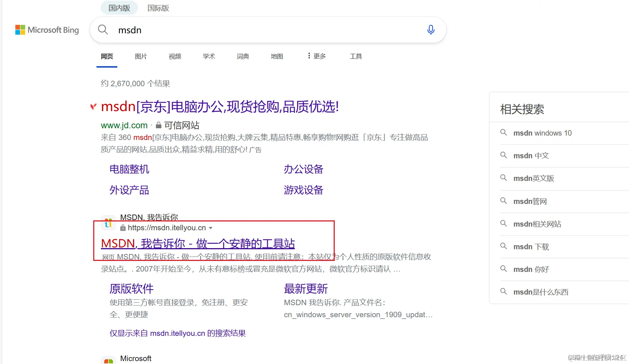Switch to the 地图 tab
This screenshot has width=629, height=364.
[x=277, y=56]
